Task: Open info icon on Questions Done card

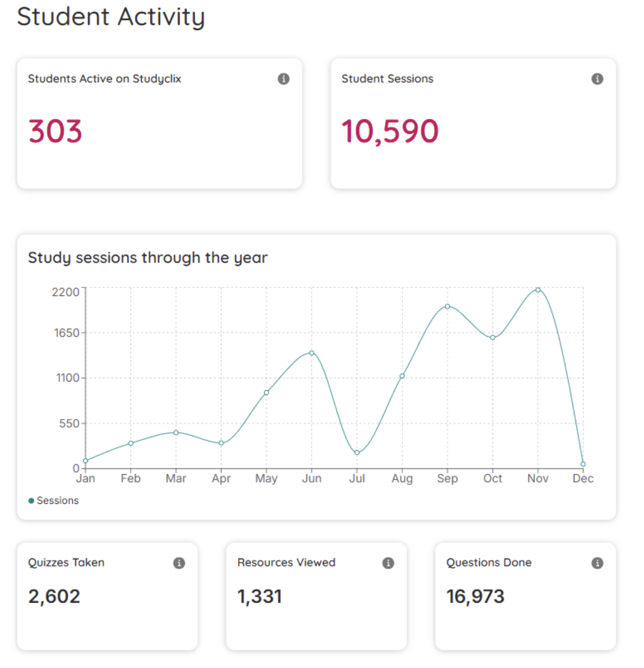Action: [x=597, y=563]
